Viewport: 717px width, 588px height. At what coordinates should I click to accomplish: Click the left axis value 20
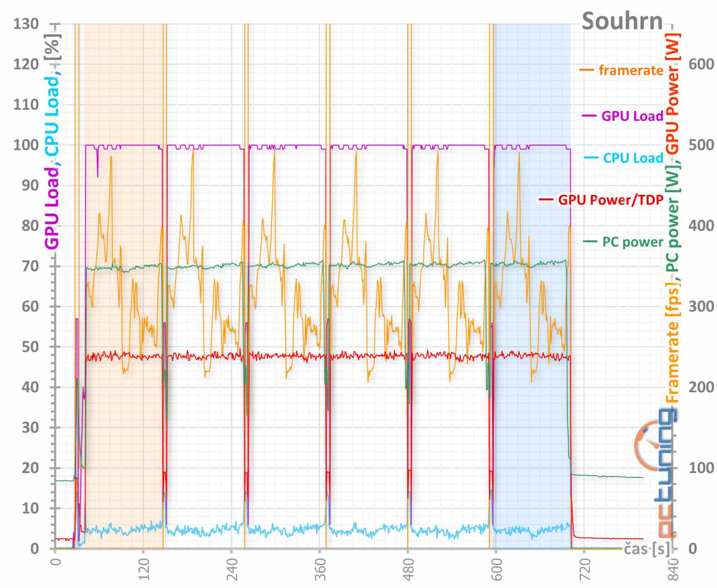[x=30, y=468]
